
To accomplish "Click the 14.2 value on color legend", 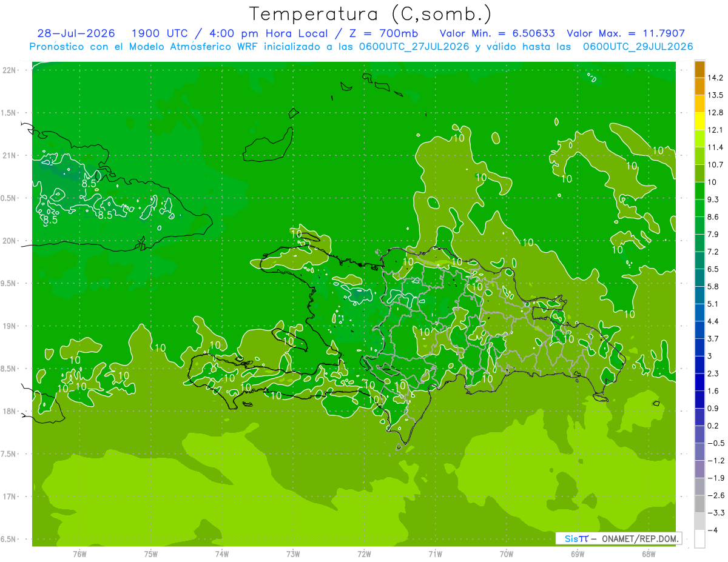I will pos(716,78).
